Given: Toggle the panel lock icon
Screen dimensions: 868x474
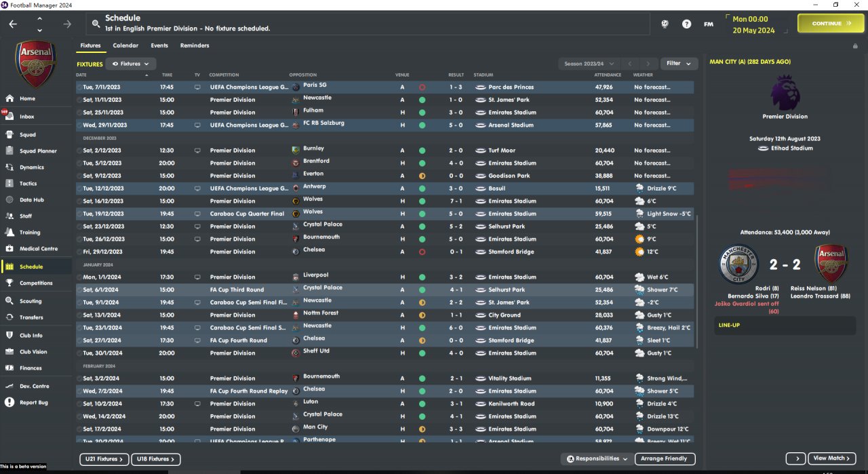Looking at the screenshot, I should click(855, 46).
